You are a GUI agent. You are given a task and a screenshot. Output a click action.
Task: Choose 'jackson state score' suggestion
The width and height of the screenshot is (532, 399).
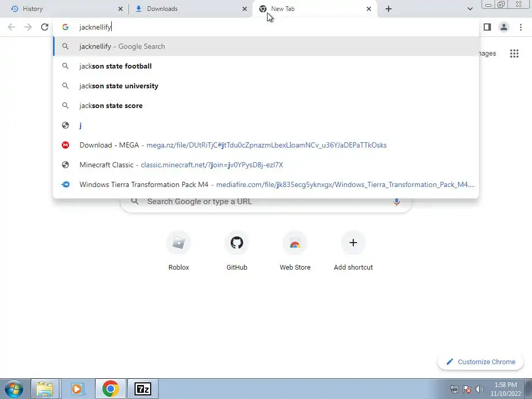(266, 105)
